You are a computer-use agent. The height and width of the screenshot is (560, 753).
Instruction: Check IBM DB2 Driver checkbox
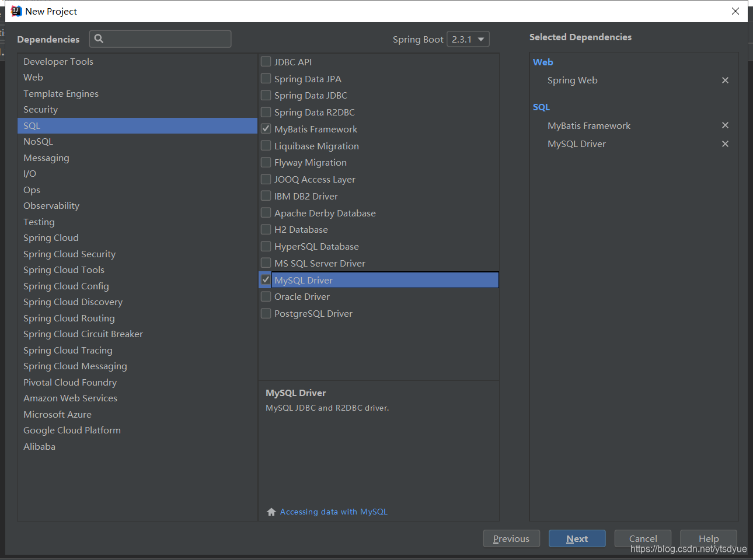click(266, 196)
